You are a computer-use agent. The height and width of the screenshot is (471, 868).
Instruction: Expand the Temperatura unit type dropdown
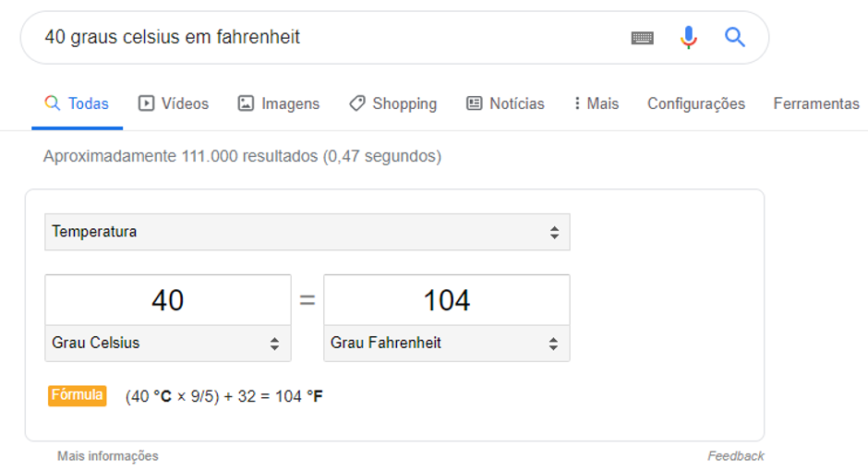(307, 232)
